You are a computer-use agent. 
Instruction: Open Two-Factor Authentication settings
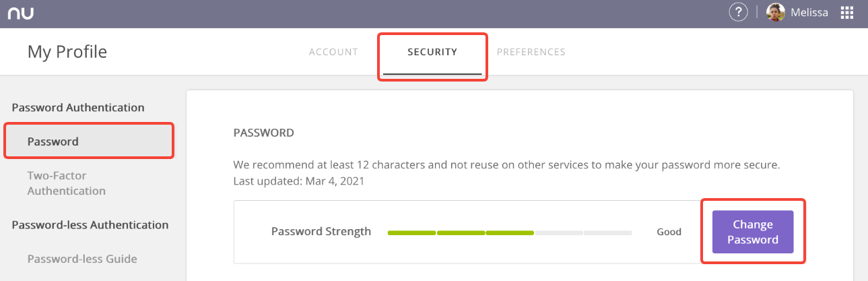coord(67,183)
